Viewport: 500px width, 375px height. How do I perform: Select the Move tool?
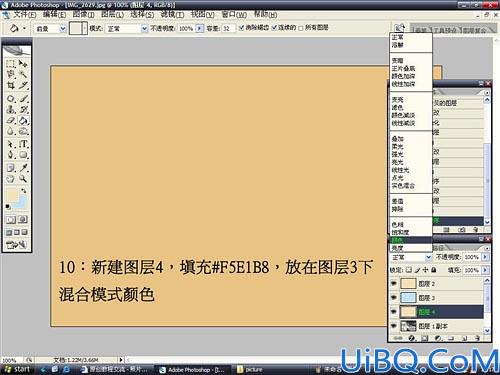(x=23, y=64)
